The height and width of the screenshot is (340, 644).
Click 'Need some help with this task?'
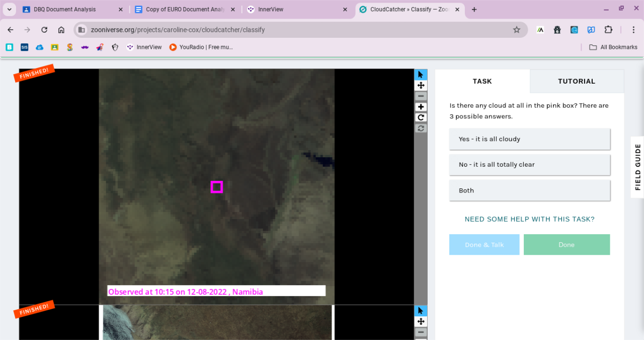529,219
